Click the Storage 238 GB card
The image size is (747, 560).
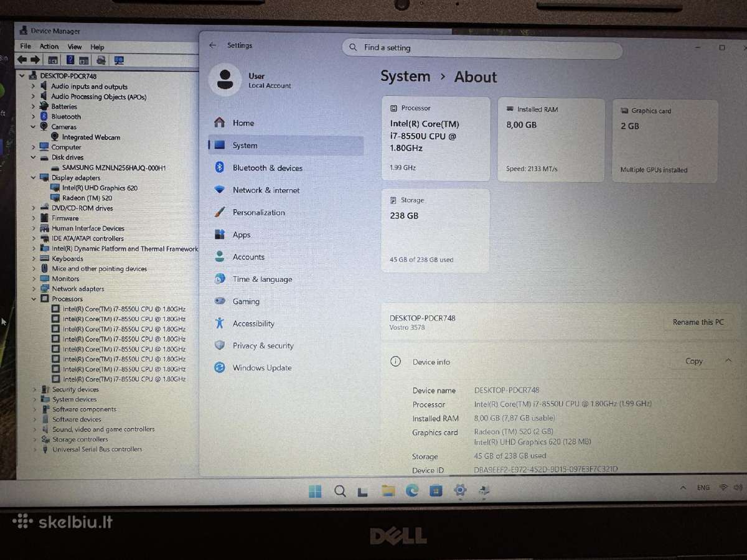435,231
